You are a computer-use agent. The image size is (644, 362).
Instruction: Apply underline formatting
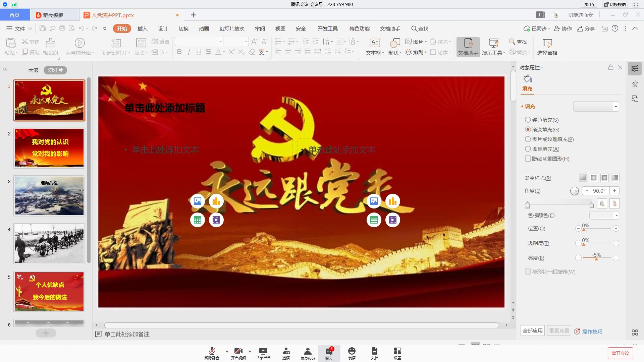coord(199,52)
